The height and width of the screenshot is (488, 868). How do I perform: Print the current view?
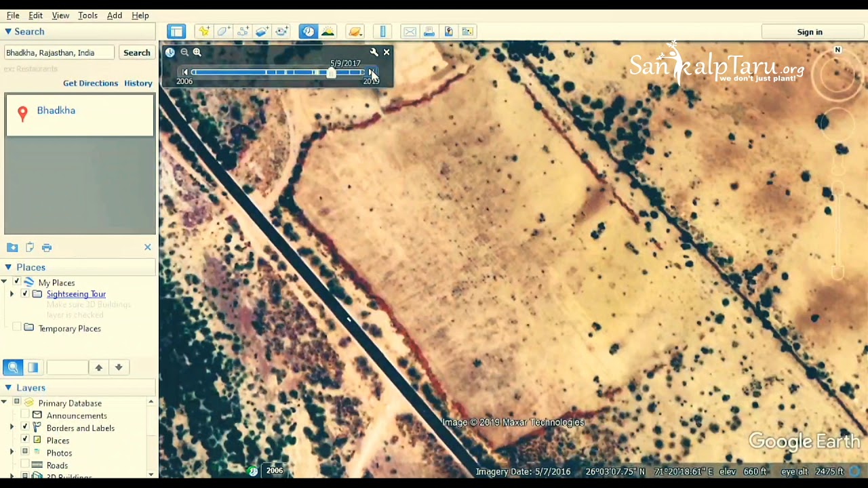coord(429,31)
